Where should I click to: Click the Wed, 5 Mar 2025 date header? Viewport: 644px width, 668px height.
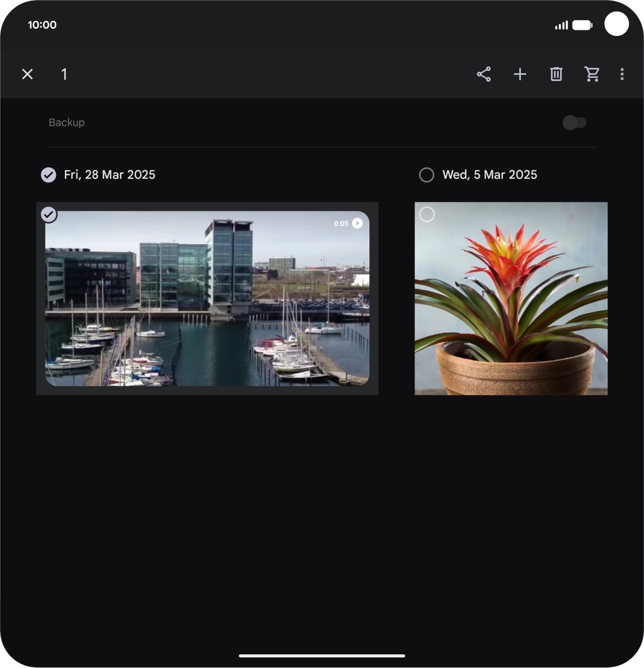pyautogui.click(x=489, y=175)
